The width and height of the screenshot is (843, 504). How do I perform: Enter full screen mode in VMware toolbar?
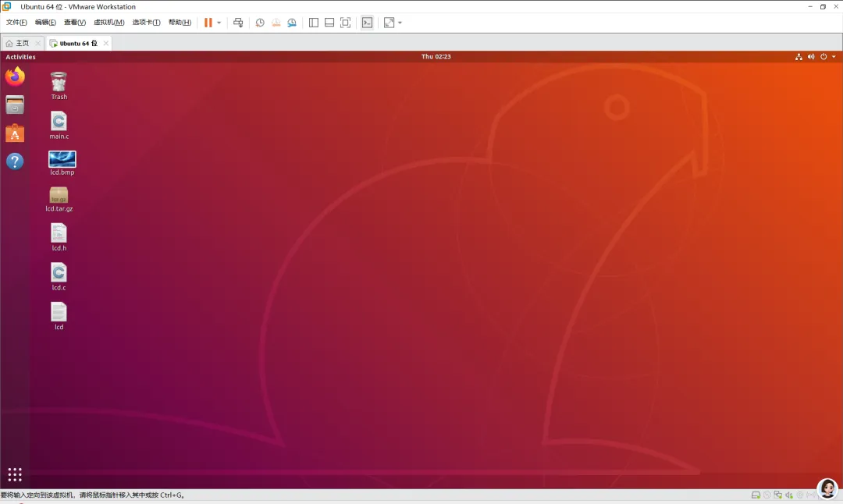[346, 23]
